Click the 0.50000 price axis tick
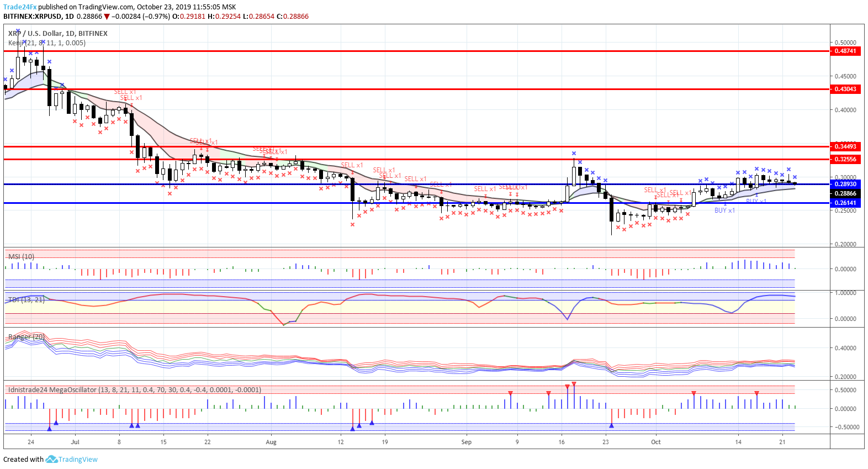The image size is (868, 469). pyautogui.click(x=845, y=43)
